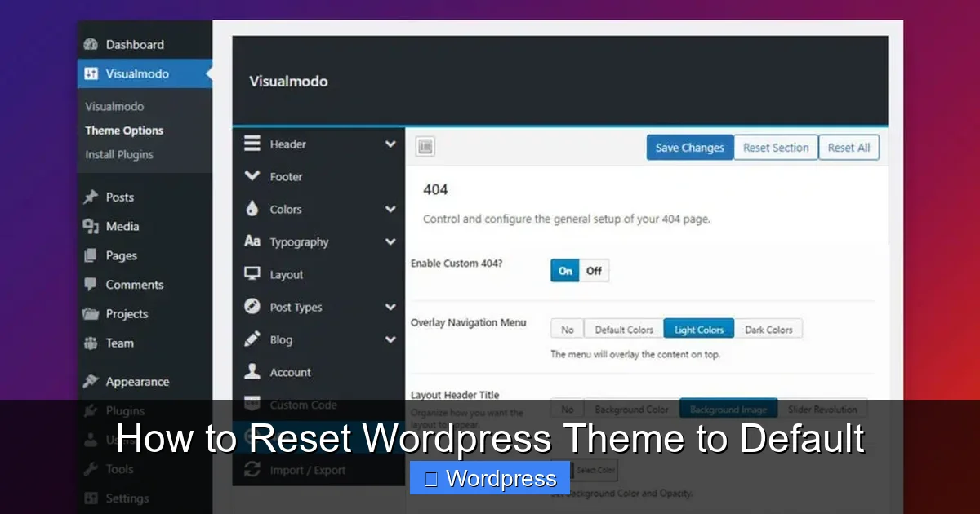Click the Pages icon in sidebar

tap(91, 256)
